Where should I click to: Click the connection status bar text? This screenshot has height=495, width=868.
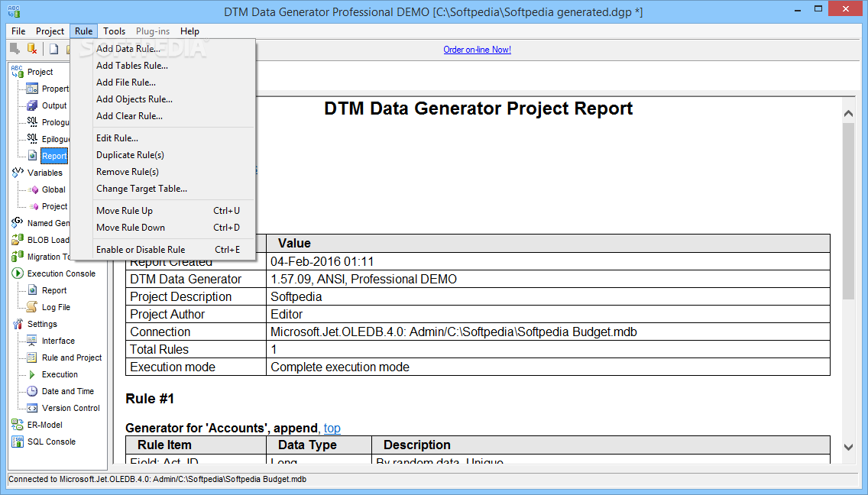point(157,480)
